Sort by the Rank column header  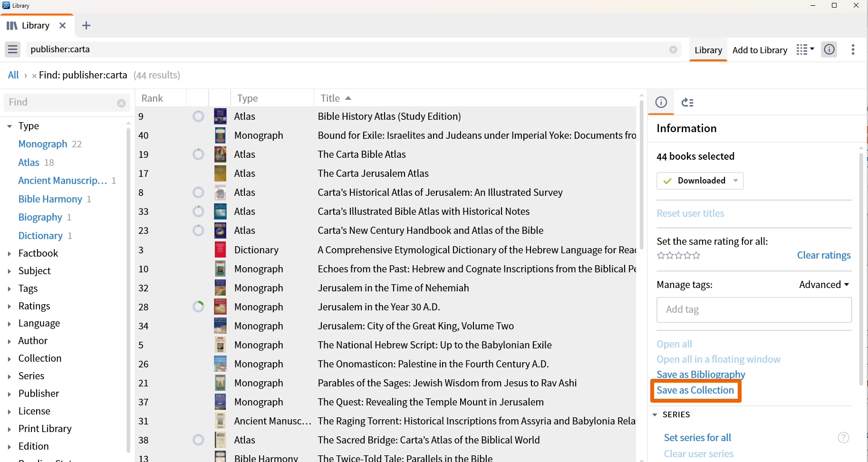152,98
